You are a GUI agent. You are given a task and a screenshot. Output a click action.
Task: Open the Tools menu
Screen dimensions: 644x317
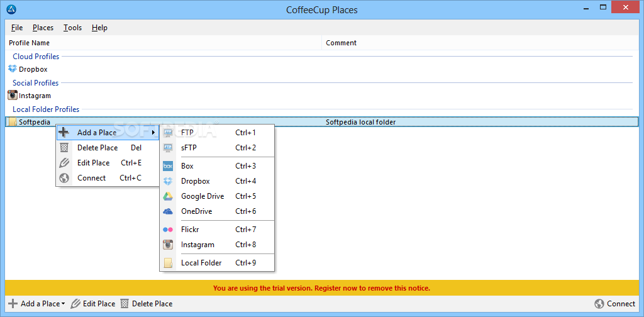[73, 28]
